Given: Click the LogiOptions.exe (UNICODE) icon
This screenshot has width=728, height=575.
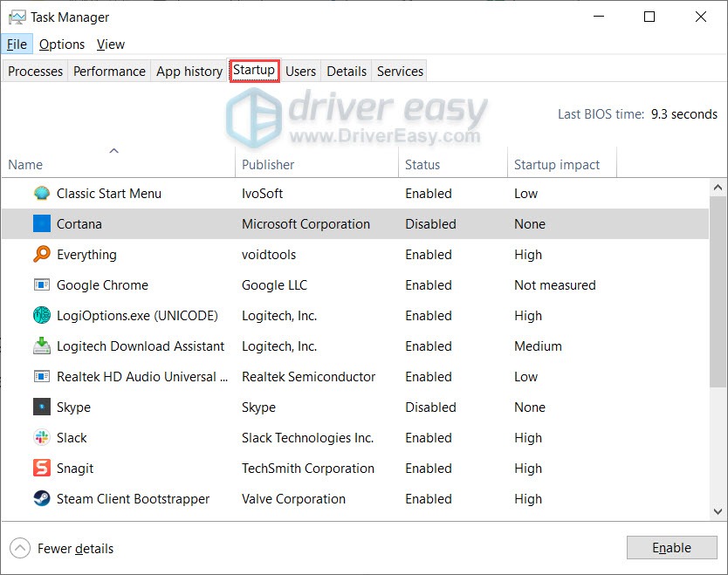Looking at the screenshot, I should coord(42,315).
